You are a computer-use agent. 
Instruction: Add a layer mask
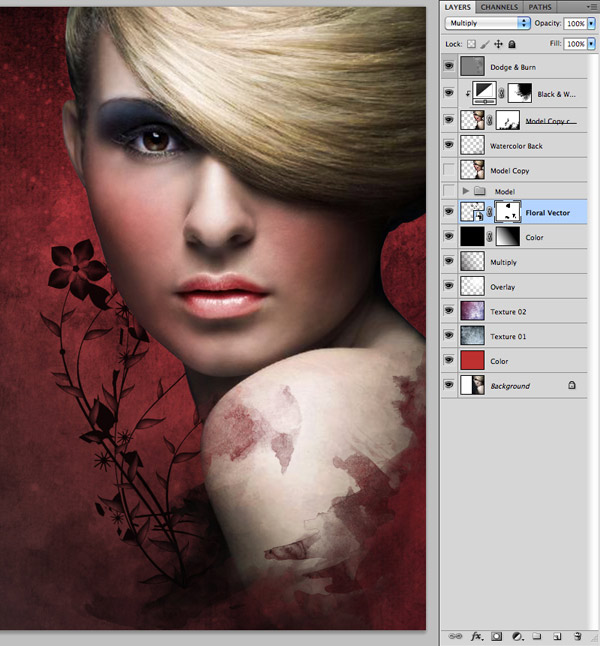point(497,635)
